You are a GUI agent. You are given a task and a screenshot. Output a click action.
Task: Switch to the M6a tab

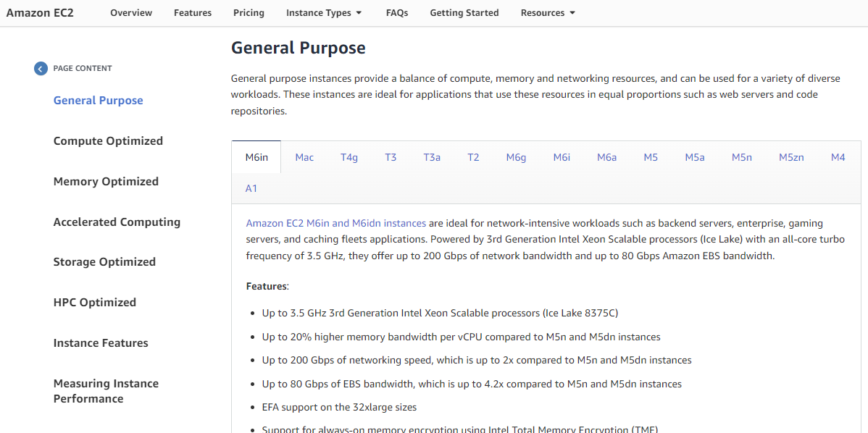point(606,158)
